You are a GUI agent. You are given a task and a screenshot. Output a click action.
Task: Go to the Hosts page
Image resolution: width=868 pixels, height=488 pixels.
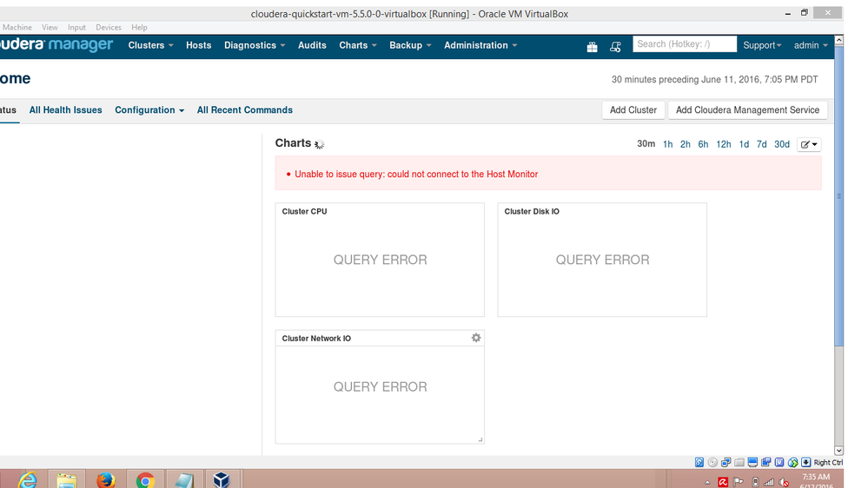(199, 45)
